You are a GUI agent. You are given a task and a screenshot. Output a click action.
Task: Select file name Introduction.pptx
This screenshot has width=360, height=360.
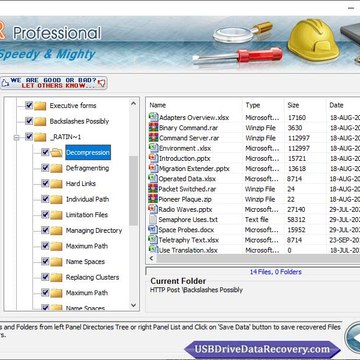185,158
